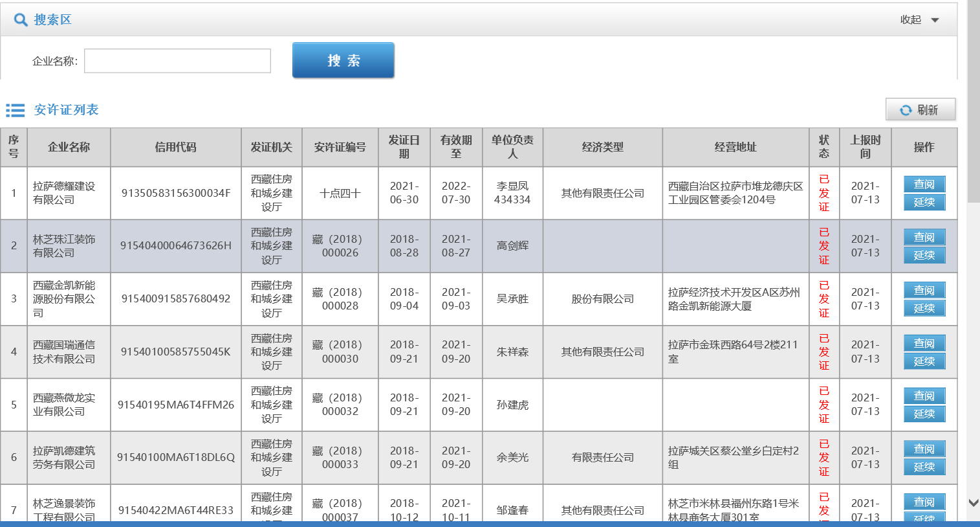Click the 有效期至 column header

coord(456,147)
